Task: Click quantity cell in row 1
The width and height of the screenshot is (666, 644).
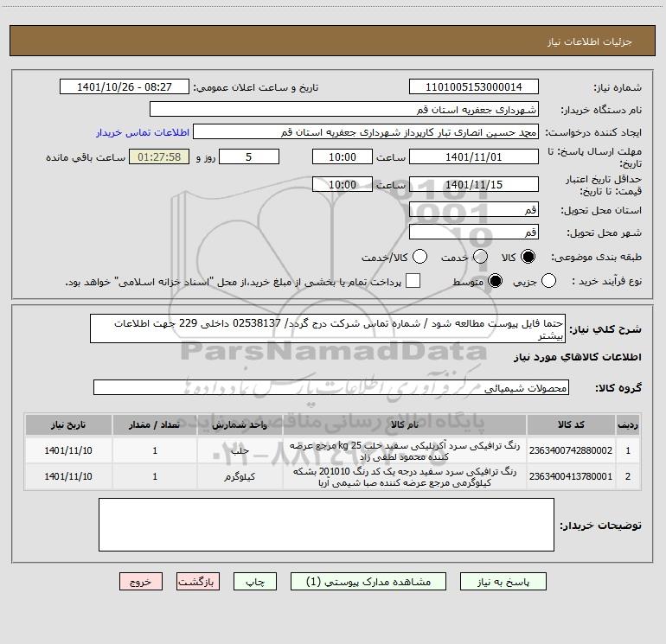Action: pyautogui.click(x=155, y=451)
